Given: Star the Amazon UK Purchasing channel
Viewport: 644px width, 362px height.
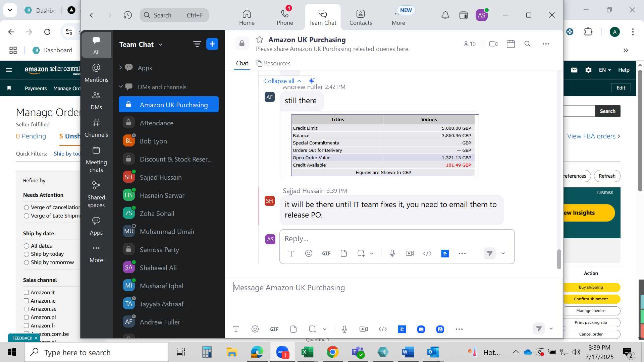Looking at the screenshot, I should click(260, 40).
